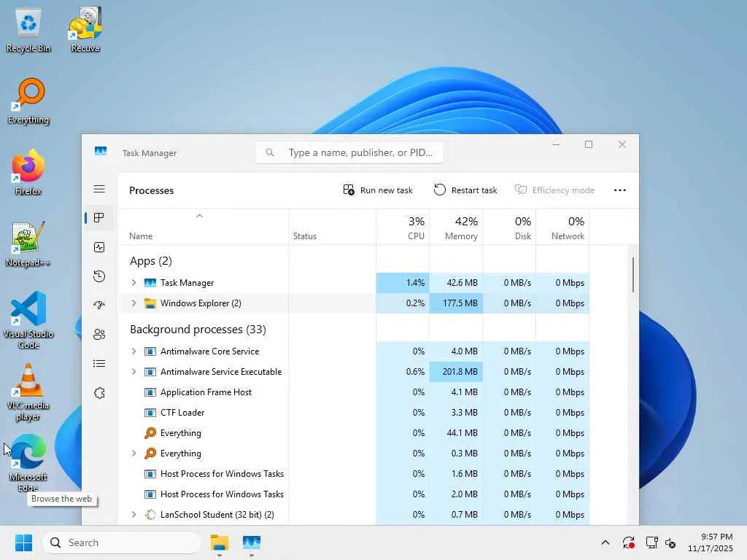
Task: Click the sync tray icon with red dot
Action: [x=628, y=542]
